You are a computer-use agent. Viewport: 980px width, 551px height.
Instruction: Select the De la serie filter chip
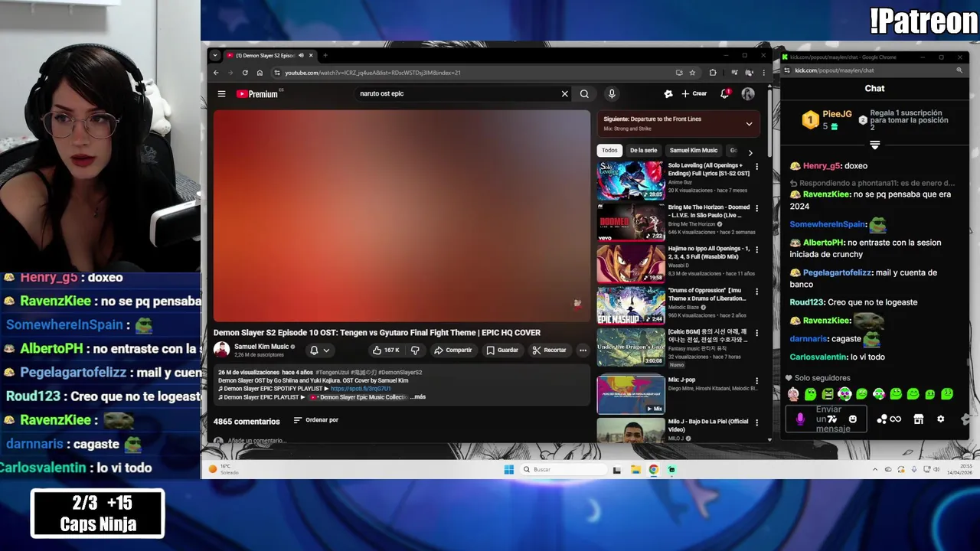(x=643, y=151)
